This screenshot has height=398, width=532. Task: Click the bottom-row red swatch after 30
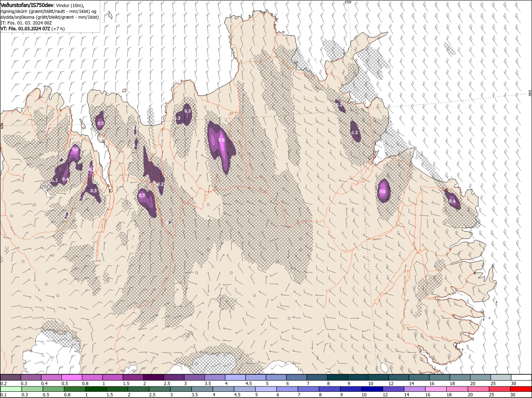521,389
